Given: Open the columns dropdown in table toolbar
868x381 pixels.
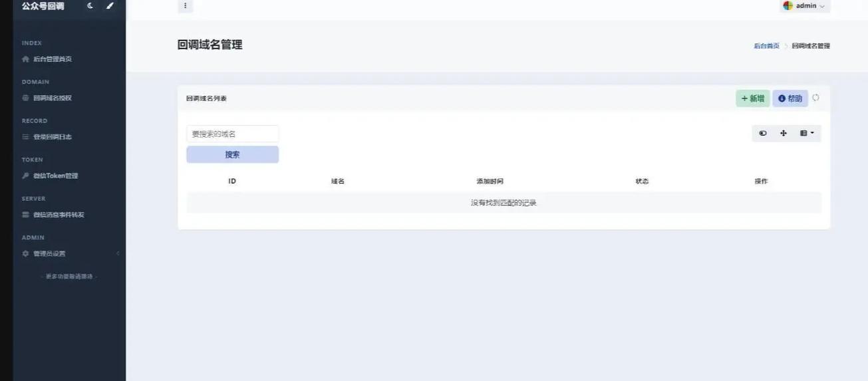Looking at the screenshot, I should pyautogui.click(x=807, y=134).
